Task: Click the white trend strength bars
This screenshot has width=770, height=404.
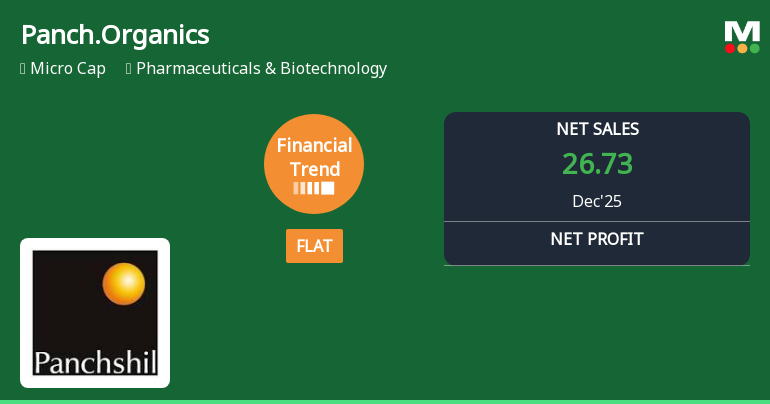Action: (x=314, y=188)
